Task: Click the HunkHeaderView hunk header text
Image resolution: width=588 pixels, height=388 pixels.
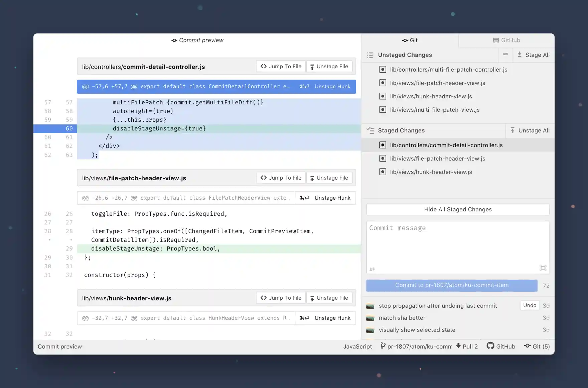Action: point(186,318)
